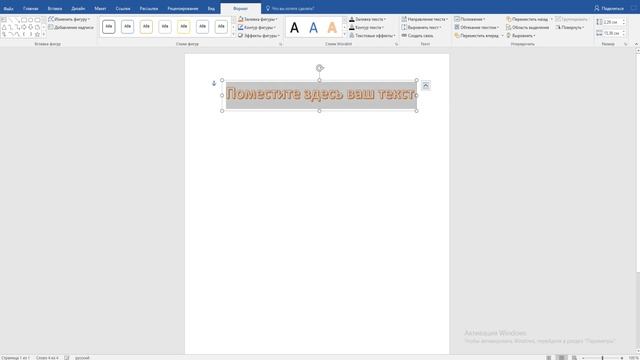Apply the blue WordArt style A

[x=313, y=28]
